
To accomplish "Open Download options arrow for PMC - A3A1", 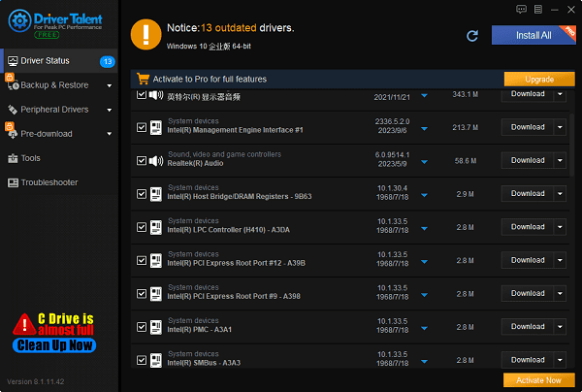I will [x=560, y=327].
